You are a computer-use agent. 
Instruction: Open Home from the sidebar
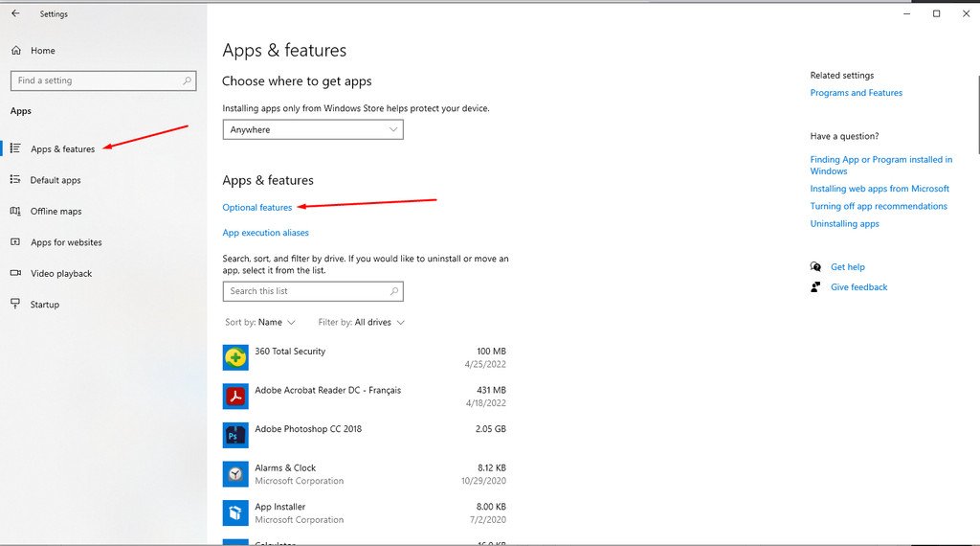[42, 51]
